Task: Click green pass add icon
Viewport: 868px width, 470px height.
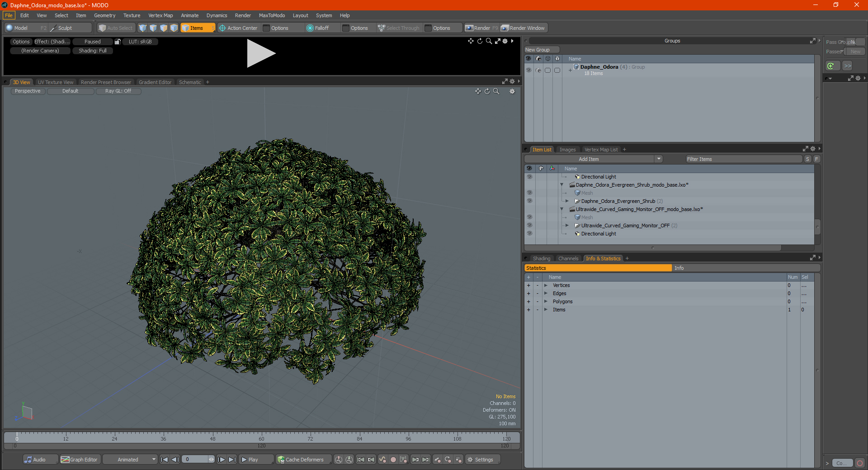Action: pyautogui.click(x=831, y=66)
